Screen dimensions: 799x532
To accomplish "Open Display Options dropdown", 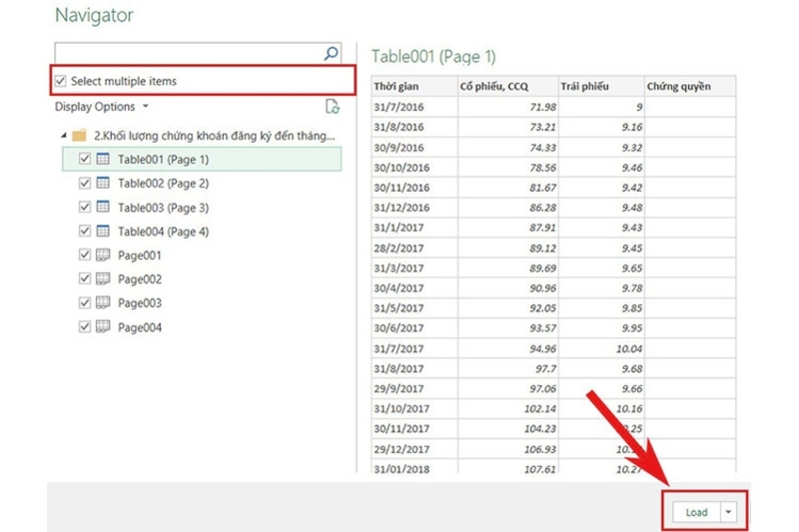I will [102, 107].
